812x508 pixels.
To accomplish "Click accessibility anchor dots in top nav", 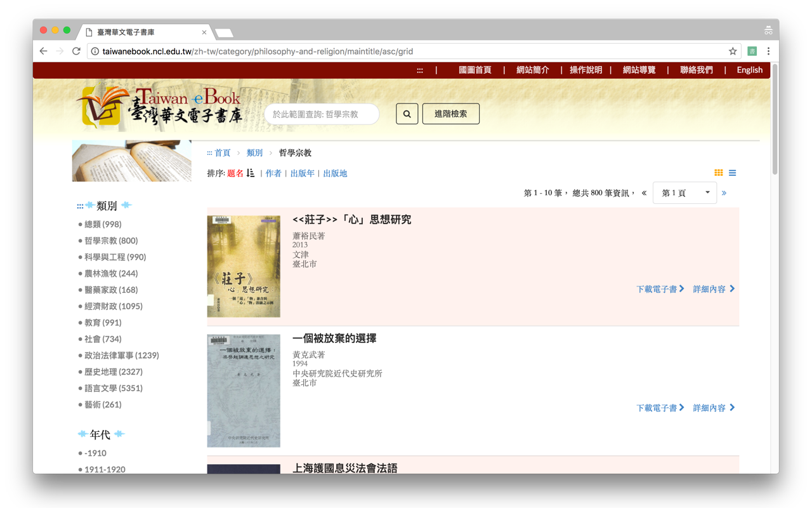I will 420,70.
